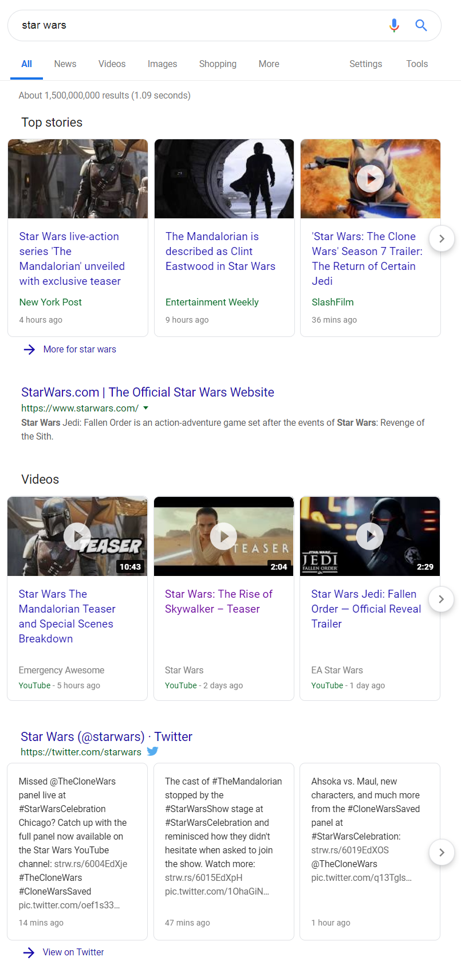
Task: Advance the Videos carousel with the chevron
Action: pyautogui.click(x=441, y=599)
